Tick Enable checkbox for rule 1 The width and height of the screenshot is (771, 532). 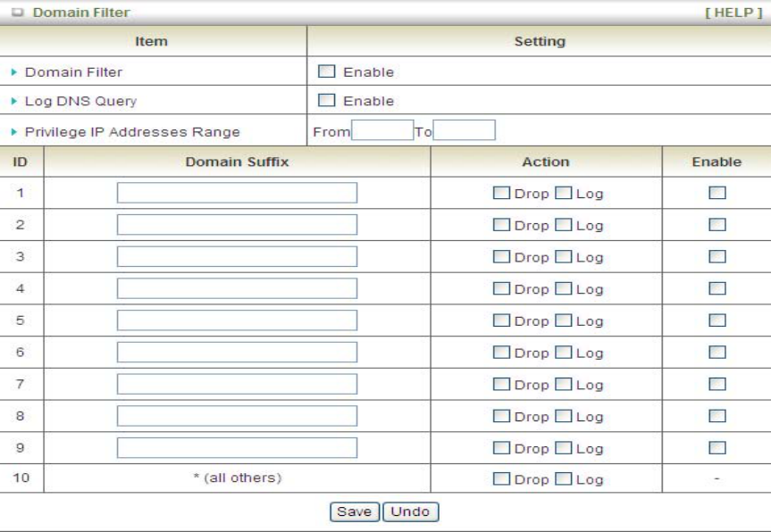pos(717,193)
